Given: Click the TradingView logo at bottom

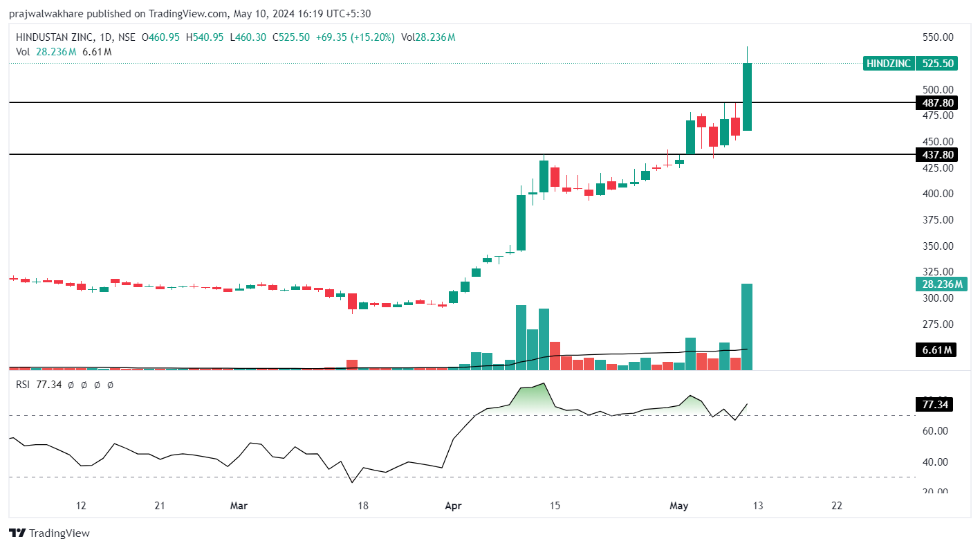Looking at the screenshot, I should coord(49,533).
